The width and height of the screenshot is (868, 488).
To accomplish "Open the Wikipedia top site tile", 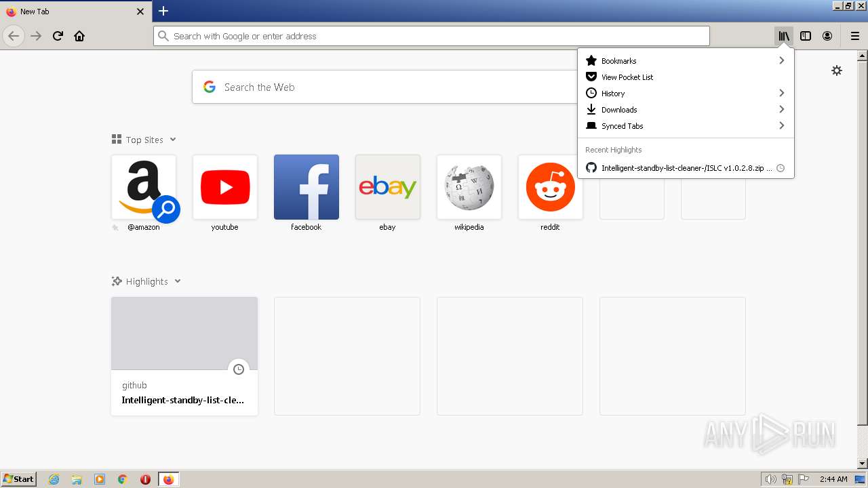I will [x=469, y=187].
